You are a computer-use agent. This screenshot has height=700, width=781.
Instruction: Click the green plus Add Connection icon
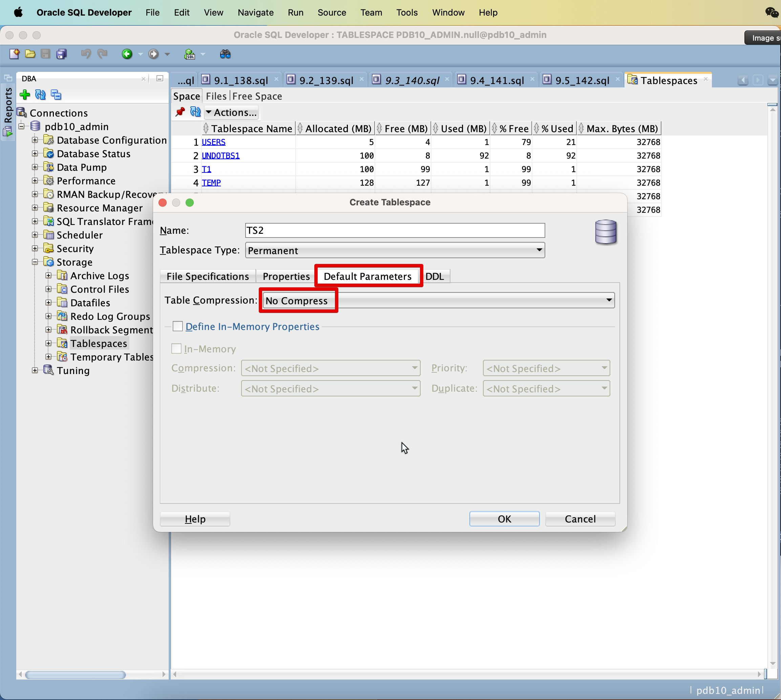click(x=25, y=95)
